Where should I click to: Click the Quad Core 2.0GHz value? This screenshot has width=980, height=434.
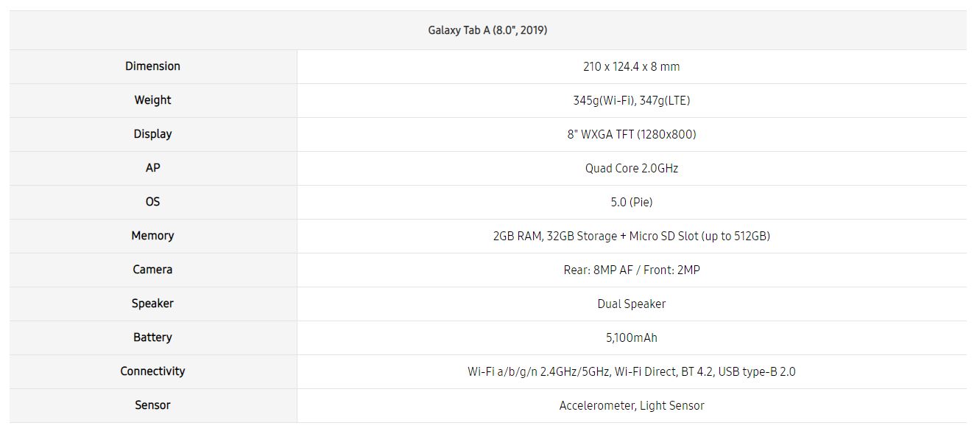[631, 168]
